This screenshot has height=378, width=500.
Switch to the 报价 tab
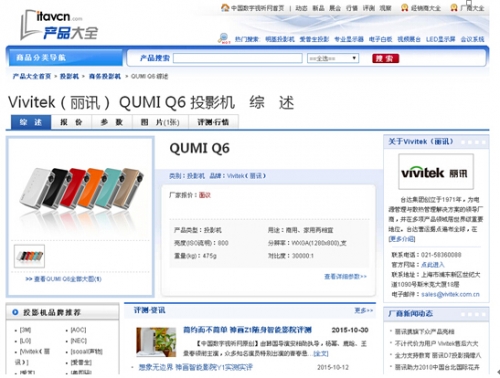pyautogui.click(x=71, y=122)
